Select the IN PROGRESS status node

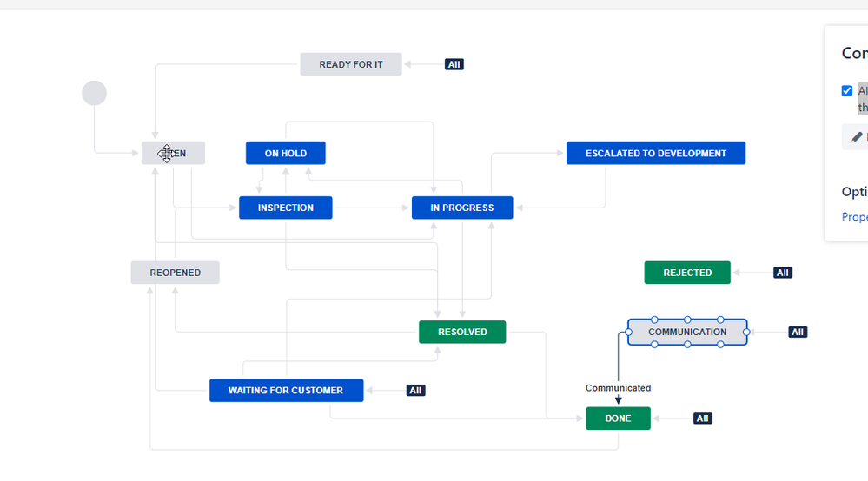[x=462, y=208]
